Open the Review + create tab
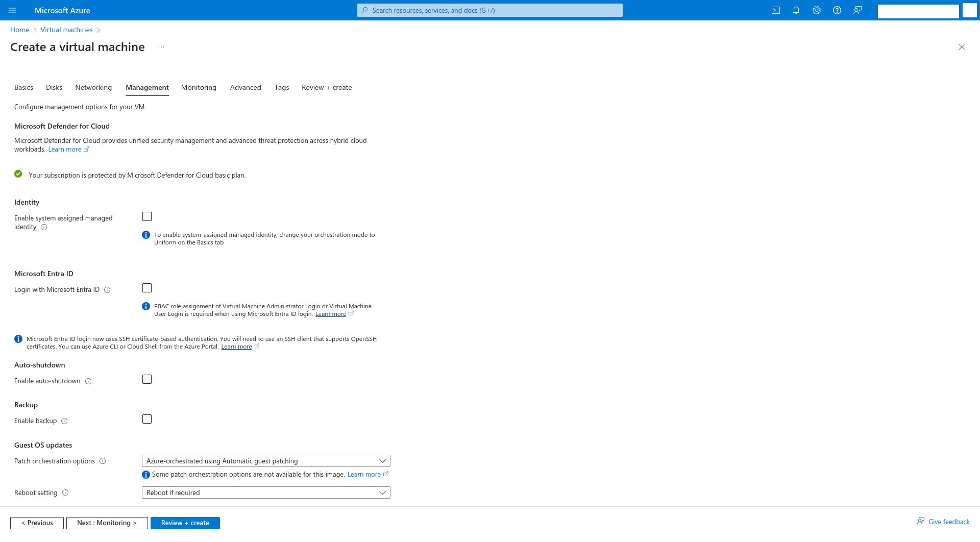The height and width of the screenshot is (542, 980). [327, 87]
